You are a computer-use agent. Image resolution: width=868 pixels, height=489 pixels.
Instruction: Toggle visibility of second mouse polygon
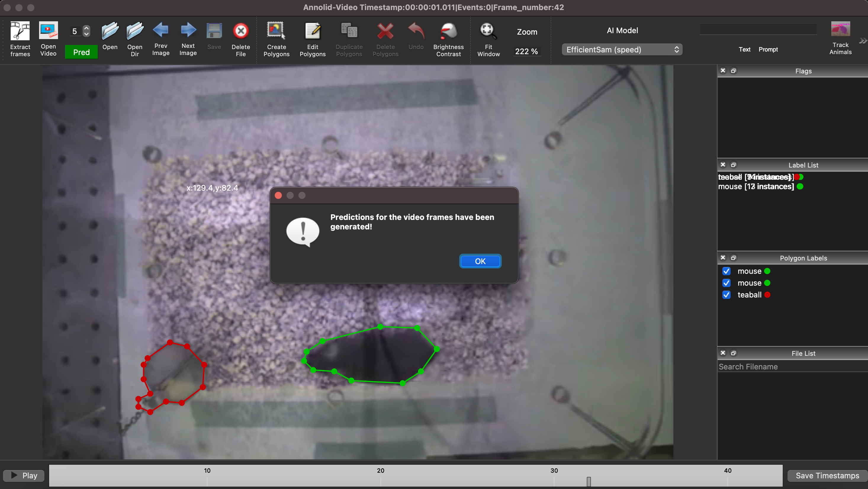(x=727, y=283)
